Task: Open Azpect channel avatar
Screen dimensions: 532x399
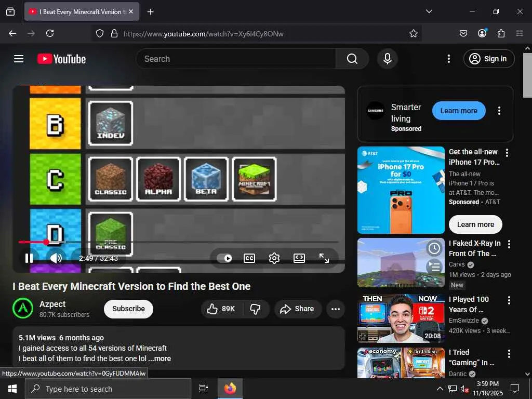Action: [x=23, y=308]
